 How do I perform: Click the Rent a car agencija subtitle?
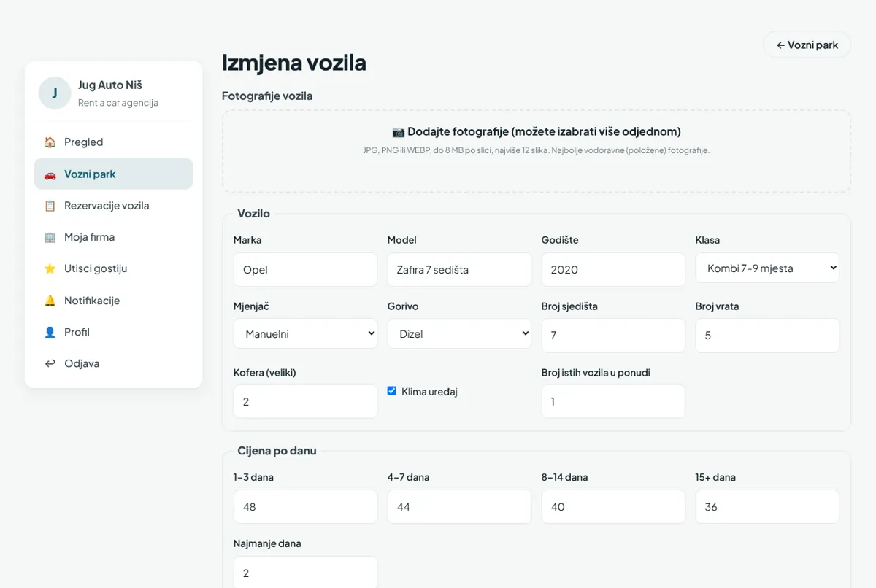pyautogui.click(x=118, y=103)
